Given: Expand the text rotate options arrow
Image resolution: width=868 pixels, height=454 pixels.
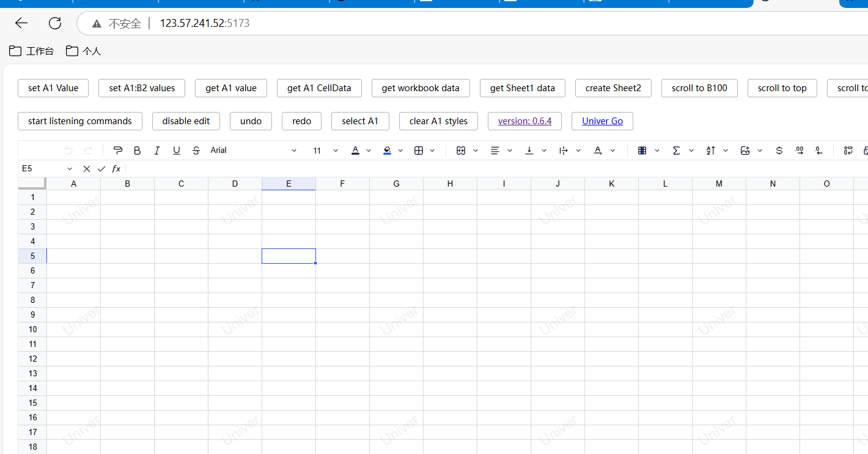Looking at the screenshot, I should tap(612, 151).
